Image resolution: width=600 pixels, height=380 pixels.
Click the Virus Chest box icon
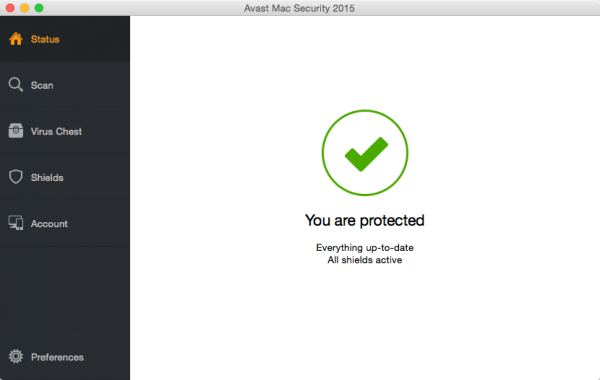[x=16, y=131]
